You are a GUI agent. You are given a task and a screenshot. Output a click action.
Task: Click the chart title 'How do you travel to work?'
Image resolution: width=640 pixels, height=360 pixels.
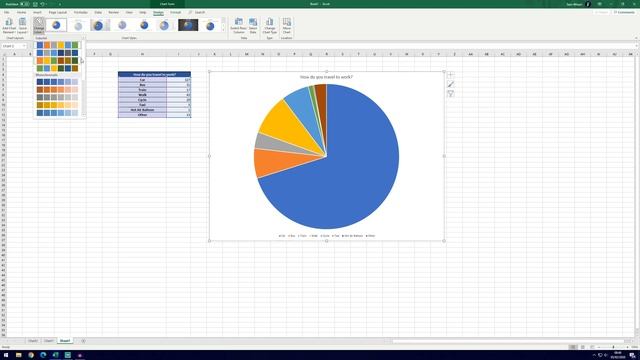pos(326,77)
